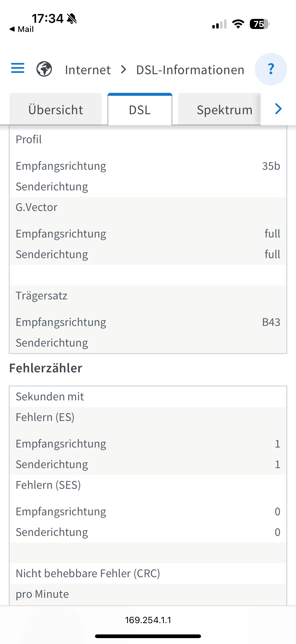Tap the Fehlerzähler section heading
The width and height of the screenshot is (296, 644).
click(x=46, y=368)
